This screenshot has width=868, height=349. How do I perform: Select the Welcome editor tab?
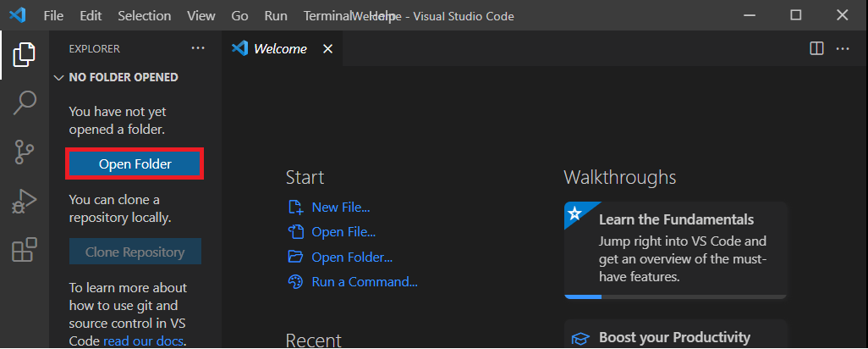[282, 49]
